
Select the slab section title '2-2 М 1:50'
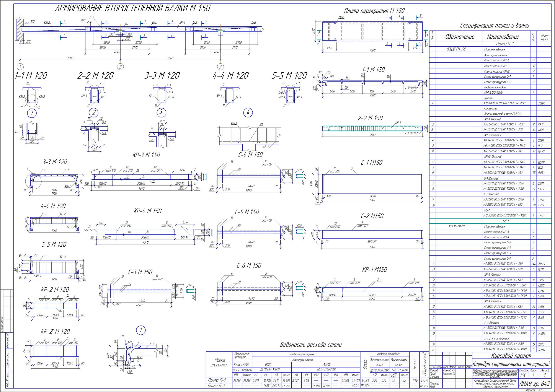pyautogui.click(x=370, y=118)
